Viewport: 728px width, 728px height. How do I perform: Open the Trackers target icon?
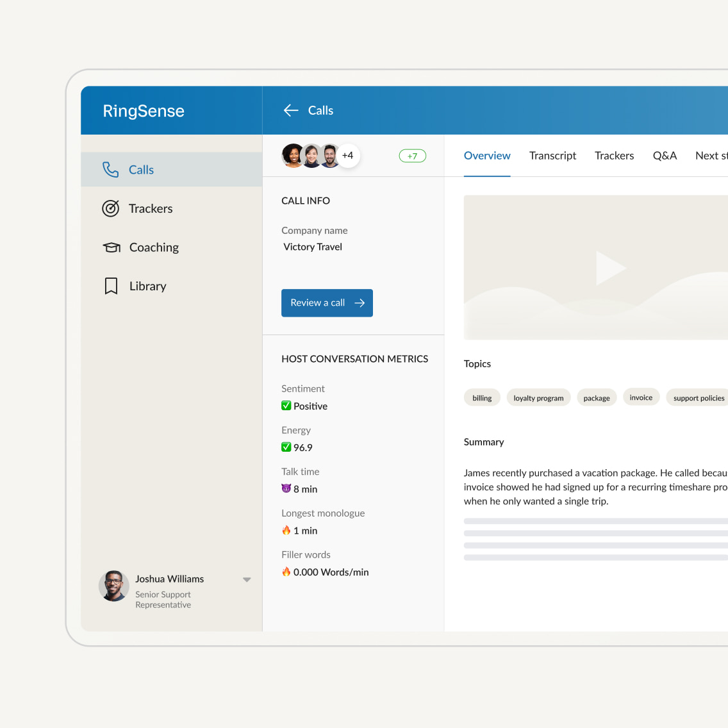[x=111, y=208]
